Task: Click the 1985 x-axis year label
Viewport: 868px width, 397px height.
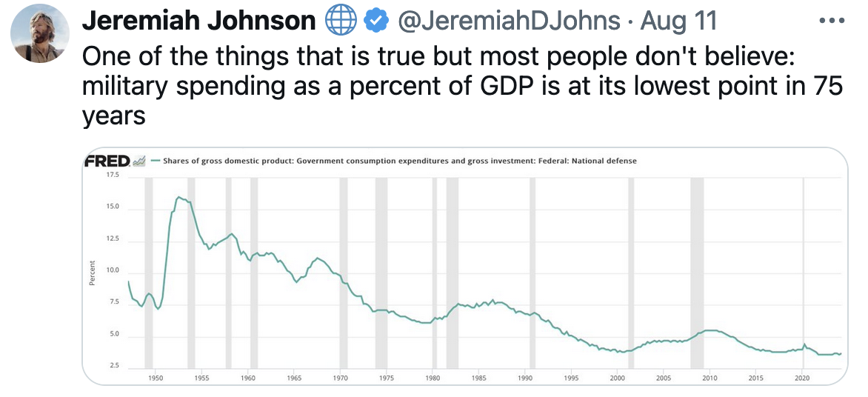Action: point(479,378)
